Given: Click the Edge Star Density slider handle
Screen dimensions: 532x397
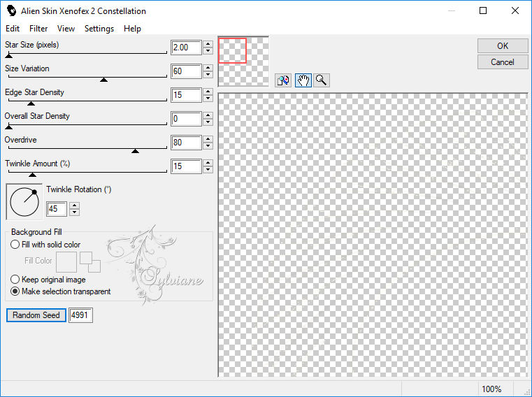Looking at the screenshot, I should (x=31, y=103).
